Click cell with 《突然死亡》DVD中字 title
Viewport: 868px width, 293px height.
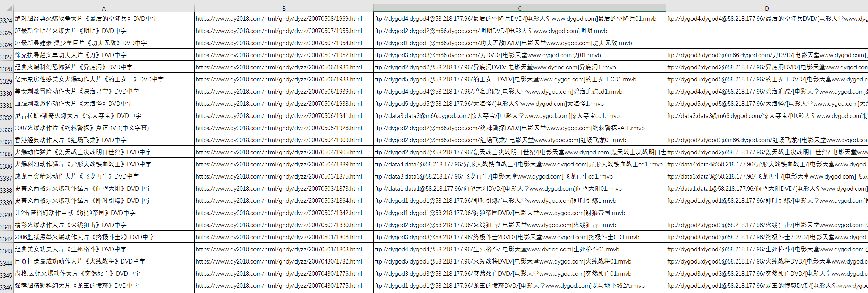[104, 273]
